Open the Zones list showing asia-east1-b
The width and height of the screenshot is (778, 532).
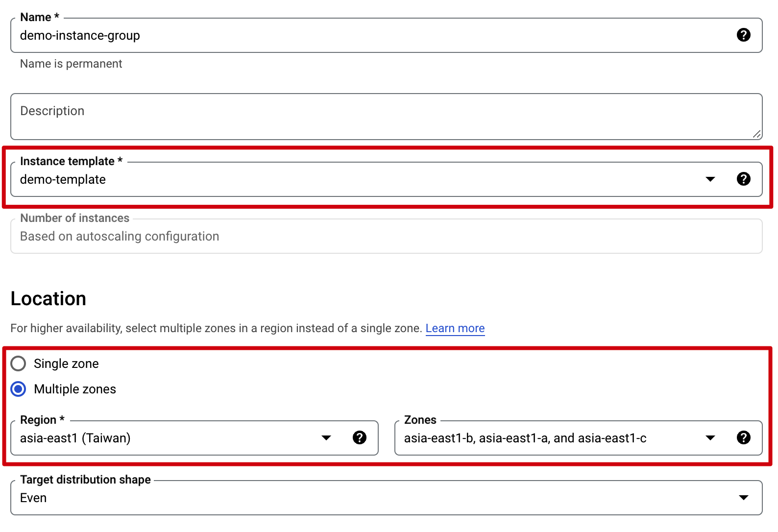pyautogui.click(x=539, y=438)
